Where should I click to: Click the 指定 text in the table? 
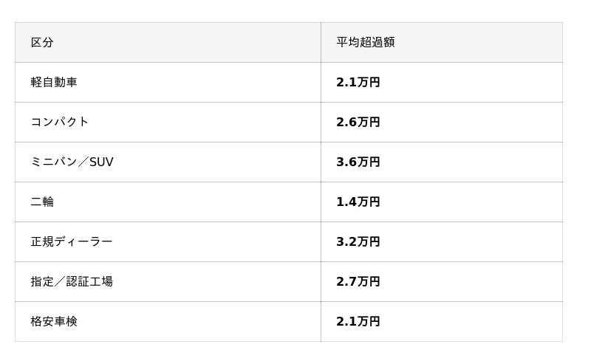click(x=41, y=282)
